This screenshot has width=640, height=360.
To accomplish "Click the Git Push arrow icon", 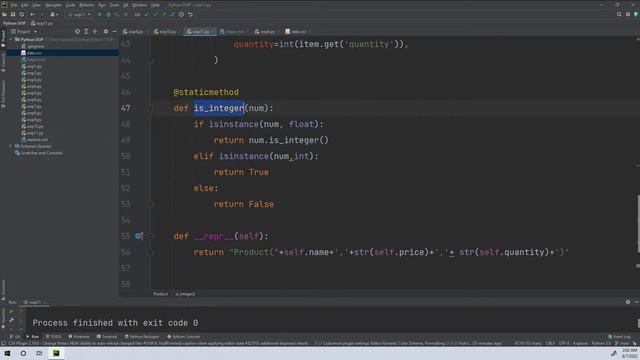I will 164,14.
